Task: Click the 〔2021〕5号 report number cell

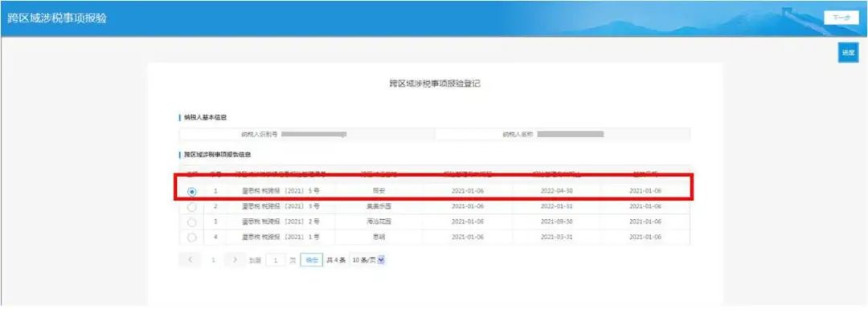Action: tap(280, 191)
